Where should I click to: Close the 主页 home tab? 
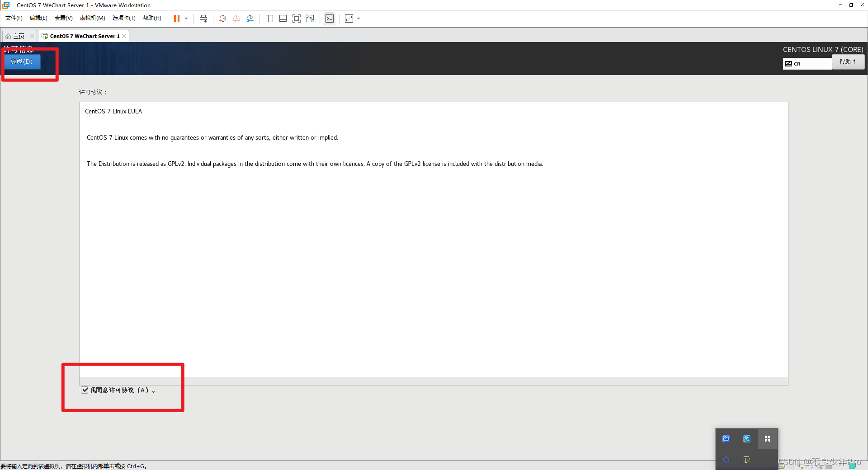click(x=32, y=36)
